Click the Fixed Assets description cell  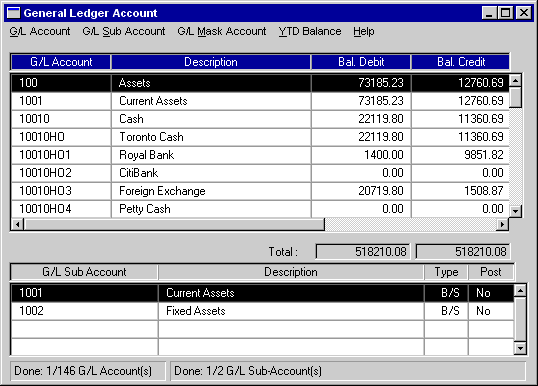click(x=291, y=311)
